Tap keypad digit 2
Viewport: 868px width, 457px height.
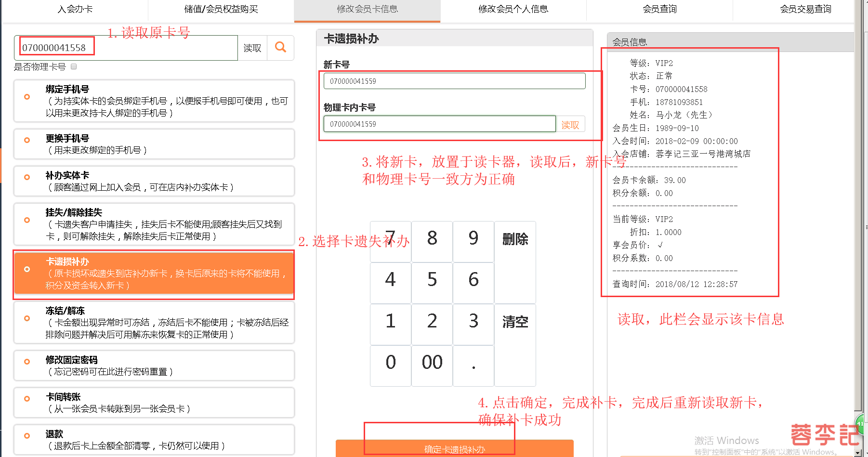[x=432, y=325]
